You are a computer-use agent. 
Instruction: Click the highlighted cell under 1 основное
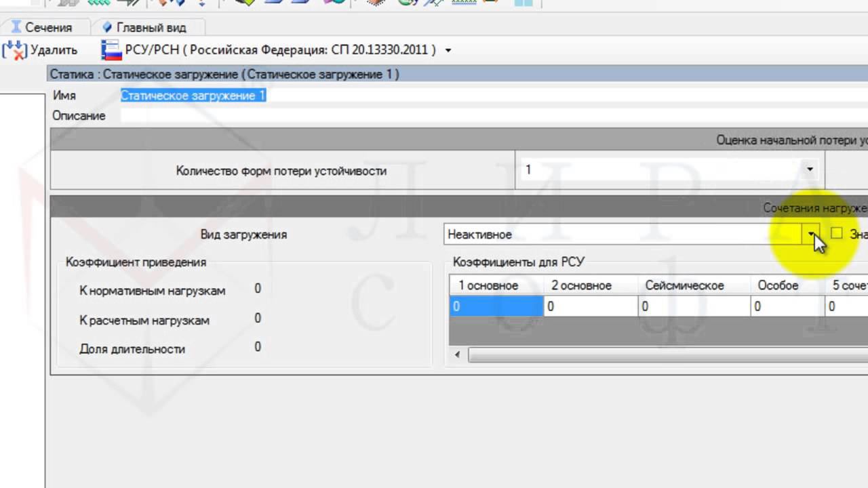pyautogui.click(x=497, y=306)
